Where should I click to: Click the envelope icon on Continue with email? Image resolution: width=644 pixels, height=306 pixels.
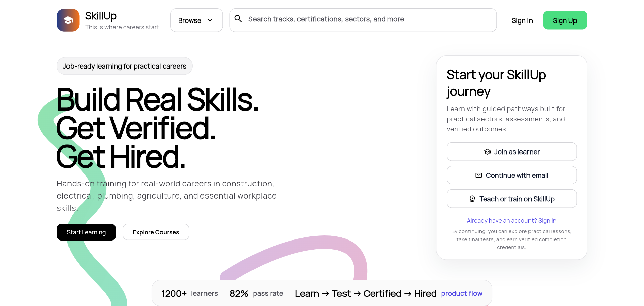(478, 175)
